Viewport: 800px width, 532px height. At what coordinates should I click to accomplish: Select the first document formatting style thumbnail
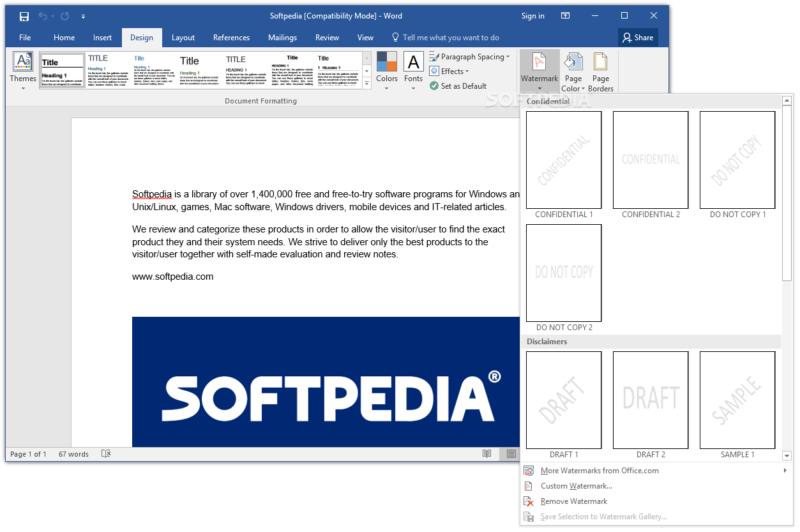[63, 70]
